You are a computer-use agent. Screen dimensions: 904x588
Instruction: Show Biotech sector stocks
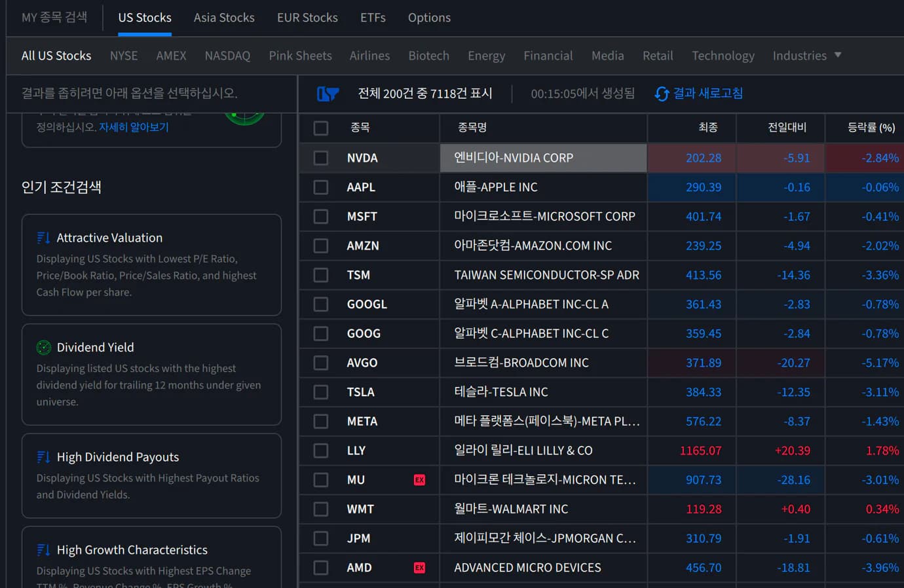(428, 56)
